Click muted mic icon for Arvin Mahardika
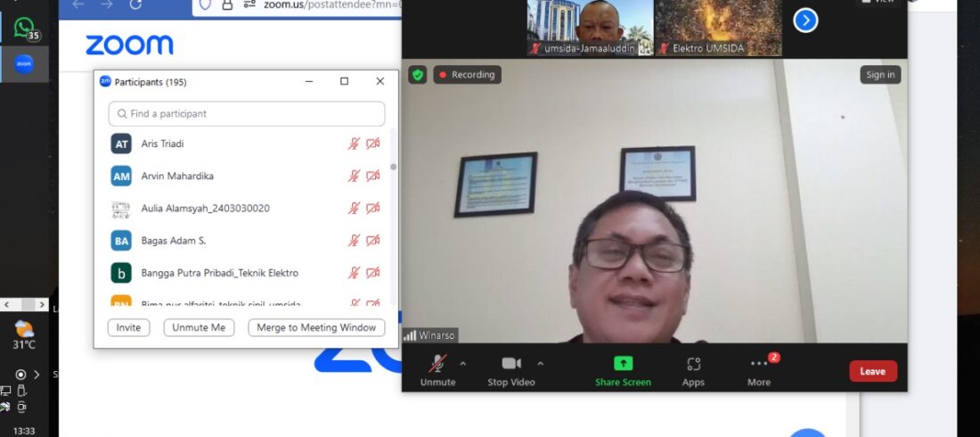980x437 pixels. (x=355, y=176)
